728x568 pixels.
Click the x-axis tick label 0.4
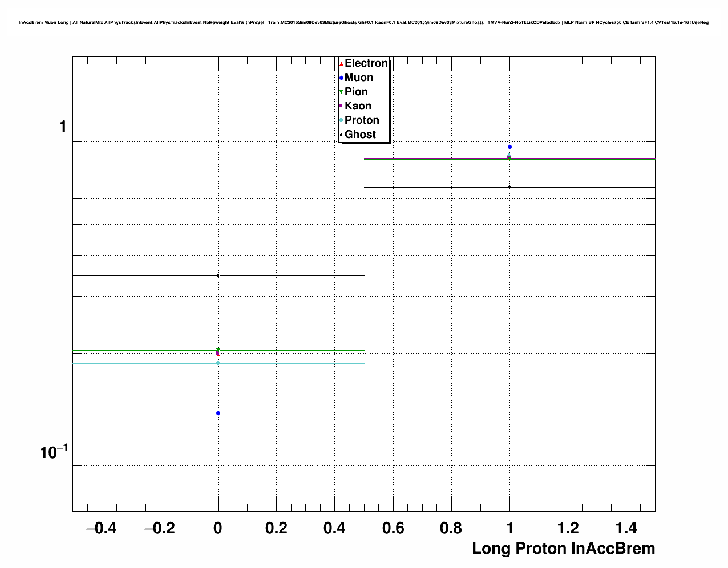(x=334, y=529)
